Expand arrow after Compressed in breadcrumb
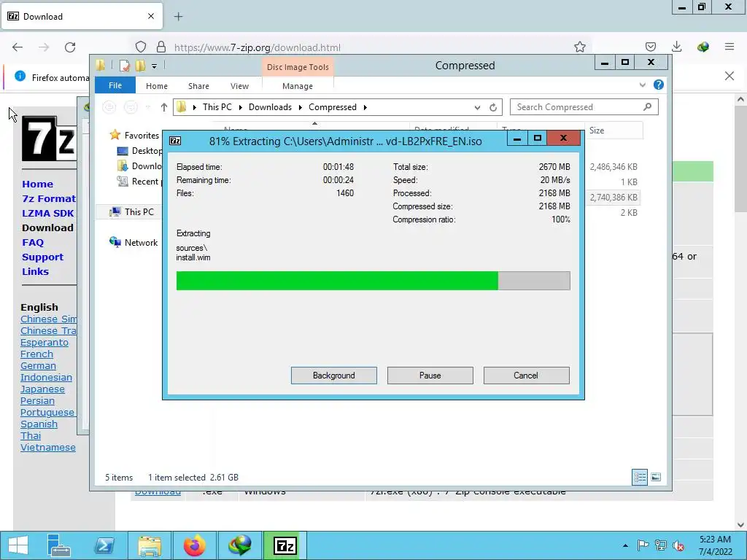This screenshot has height=560, width=747. 365,107
